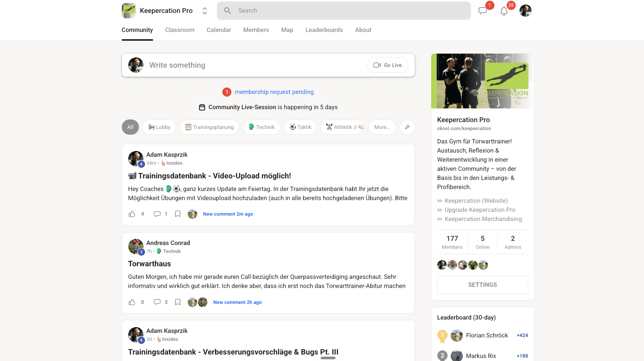This screenshot has height=361, width=644.
Task: Click the calendar icon beside Live-Session notice
Action: (x=202, y=107)
